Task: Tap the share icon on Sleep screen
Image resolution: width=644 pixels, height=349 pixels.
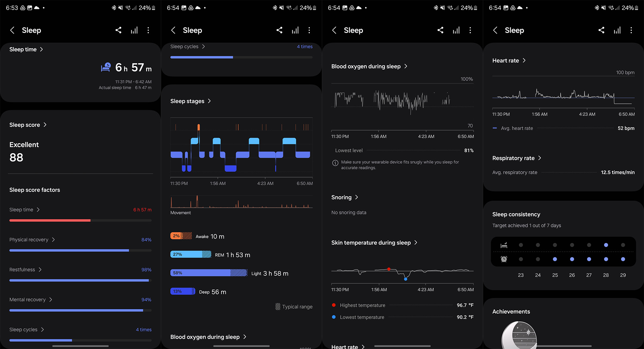Action: [118, 30]
